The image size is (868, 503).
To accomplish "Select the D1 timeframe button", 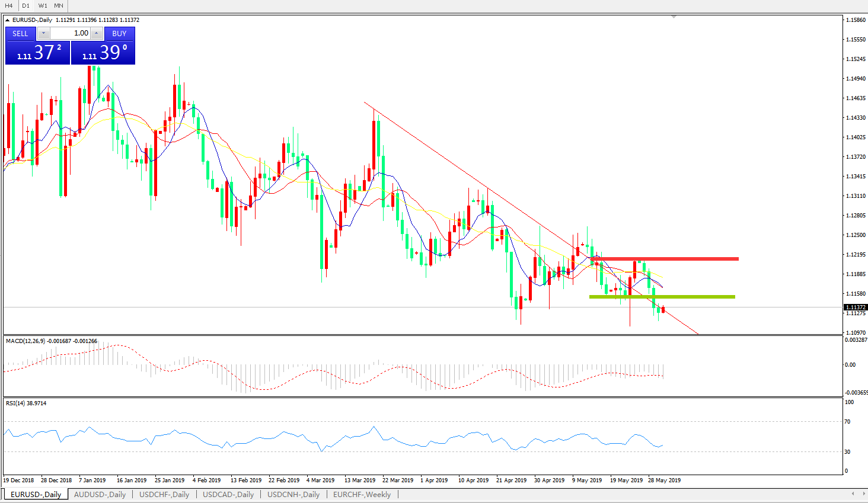I will (25, 5).
